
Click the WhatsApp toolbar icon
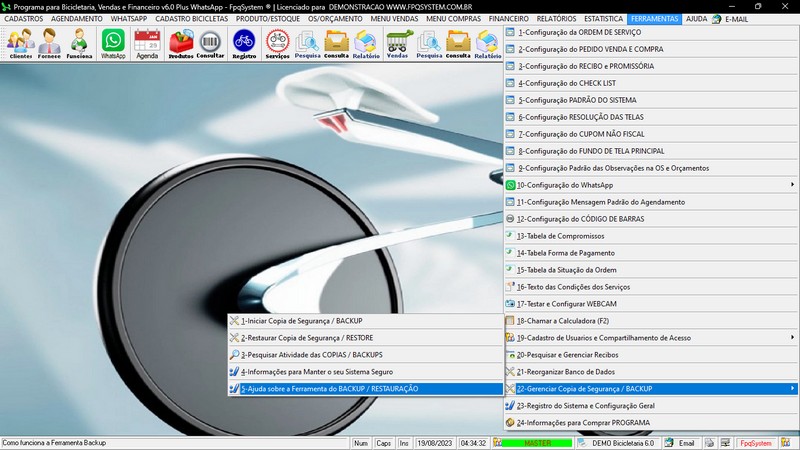tap(114, 44)
